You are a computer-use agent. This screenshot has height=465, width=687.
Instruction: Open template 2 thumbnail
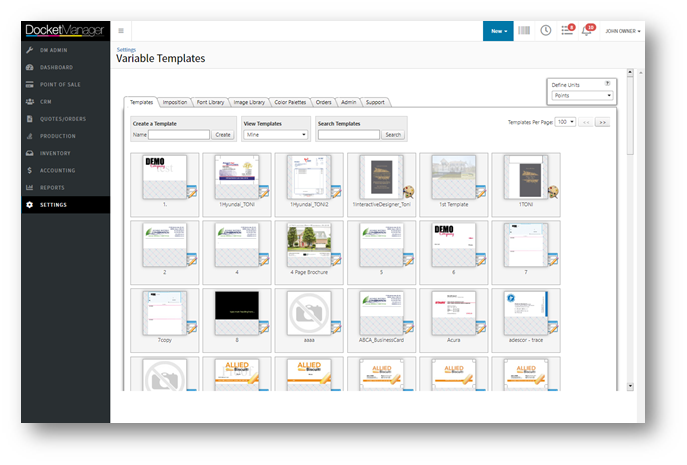[x=165, y=245]
